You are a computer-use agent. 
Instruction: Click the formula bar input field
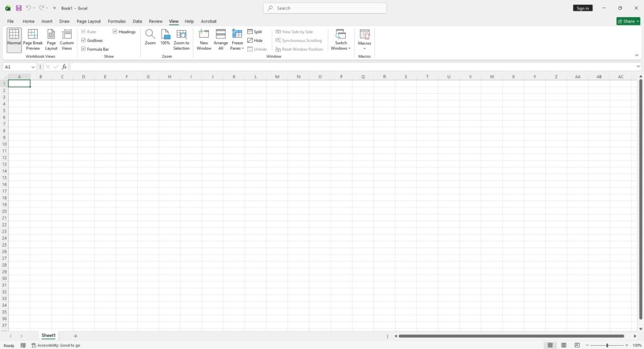[352, 67]
